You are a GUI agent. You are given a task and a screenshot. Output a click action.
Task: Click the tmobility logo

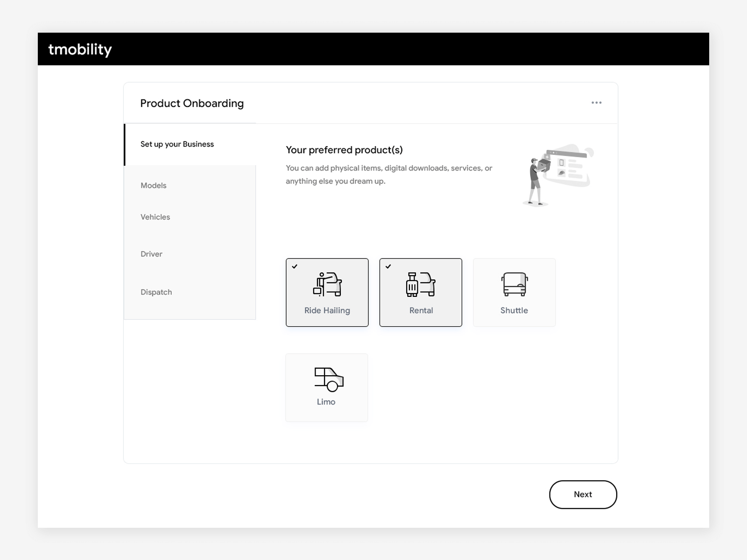(80, 49)
